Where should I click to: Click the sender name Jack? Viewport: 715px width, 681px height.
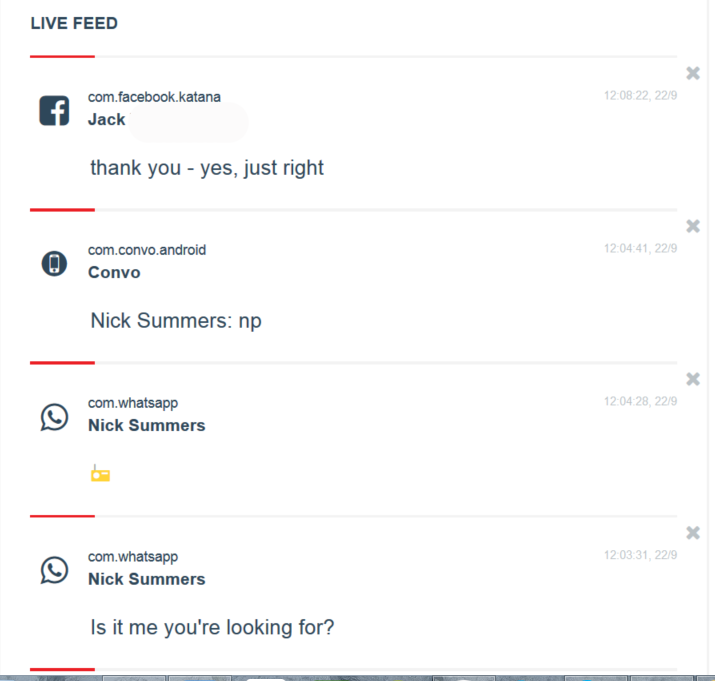click(x=106, y=119)
